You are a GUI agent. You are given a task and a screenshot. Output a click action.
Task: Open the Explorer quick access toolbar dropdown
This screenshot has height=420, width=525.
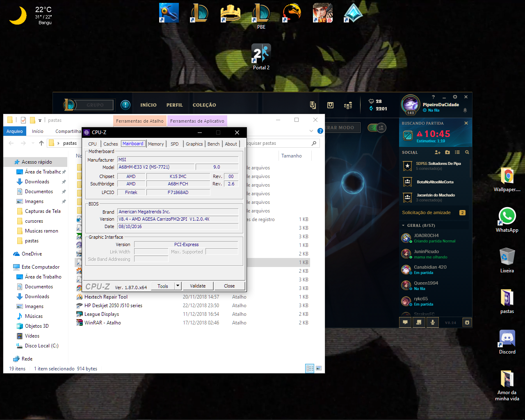tap(40, 120)
